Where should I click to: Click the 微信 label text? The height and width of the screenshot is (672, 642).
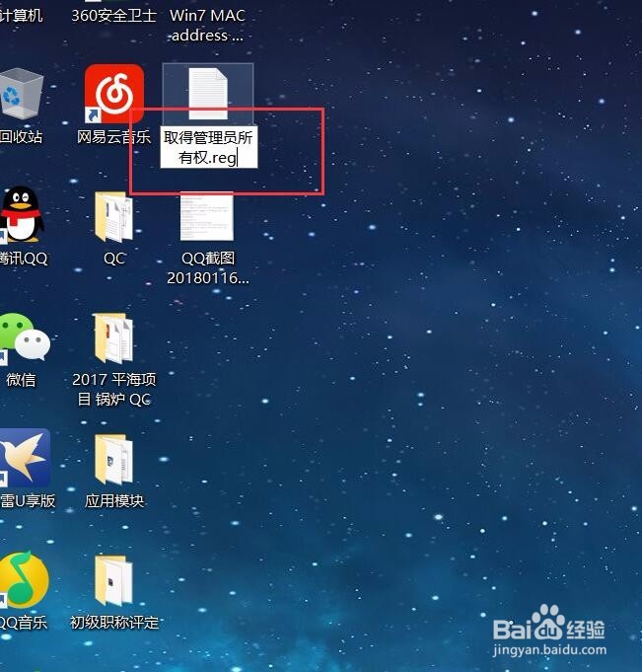[21, 380]
